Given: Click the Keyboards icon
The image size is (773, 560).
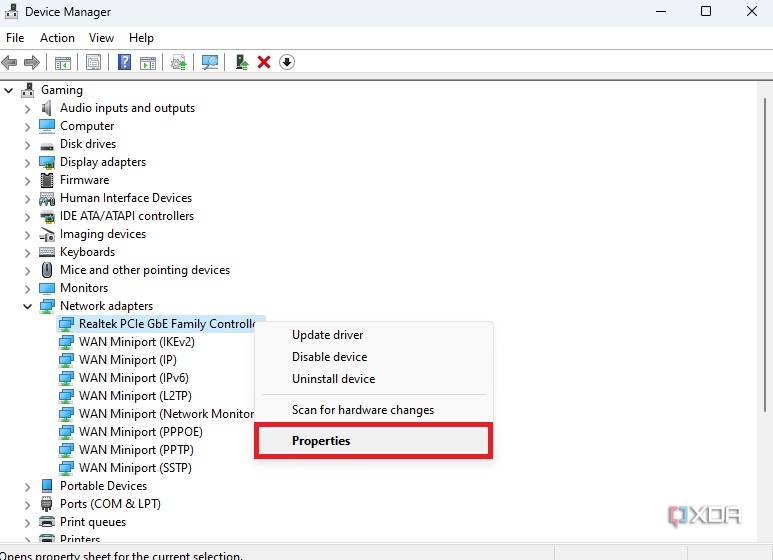Looking at the screenshot, I should click(47, 252).
